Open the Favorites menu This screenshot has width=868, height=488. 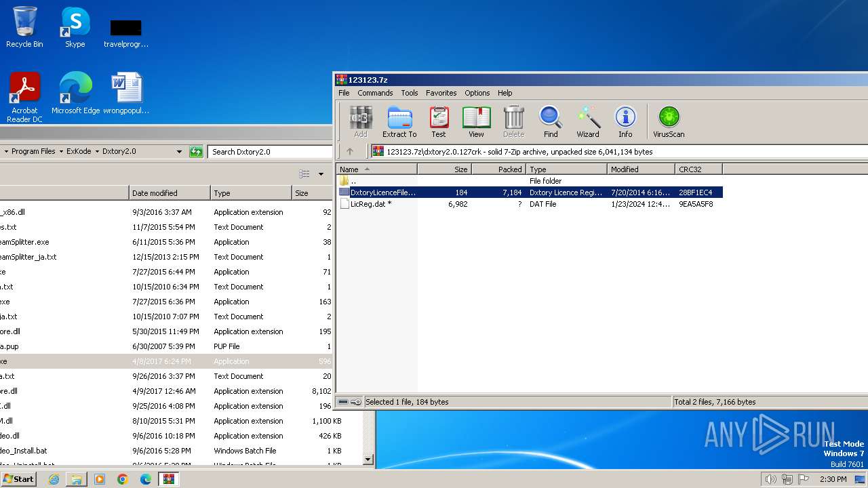tap(441, 93)
